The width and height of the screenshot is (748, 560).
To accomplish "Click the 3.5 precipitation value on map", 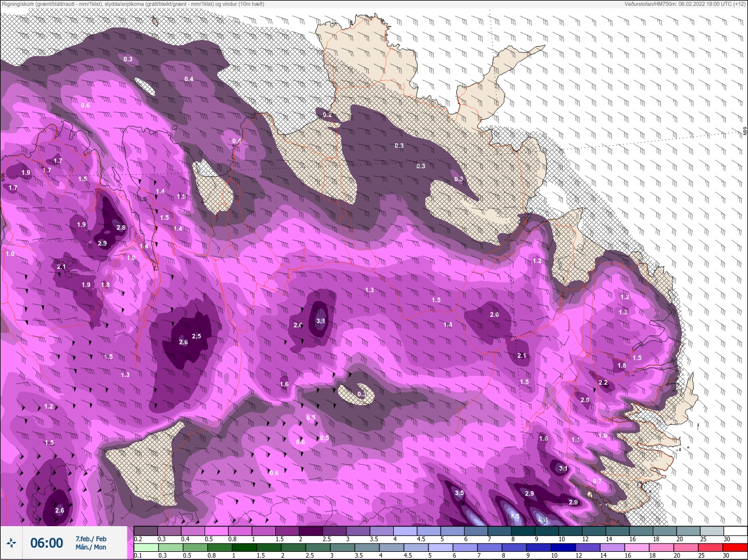I will point(459,493).
